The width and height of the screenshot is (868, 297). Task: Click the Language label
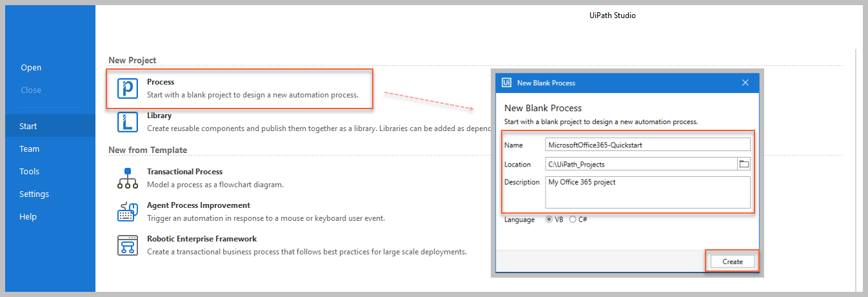[x=520, y=220]
